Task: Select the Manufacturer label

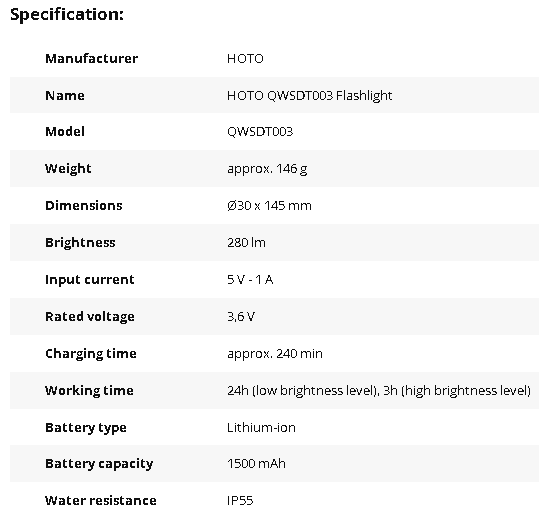Action: (91, 58)
